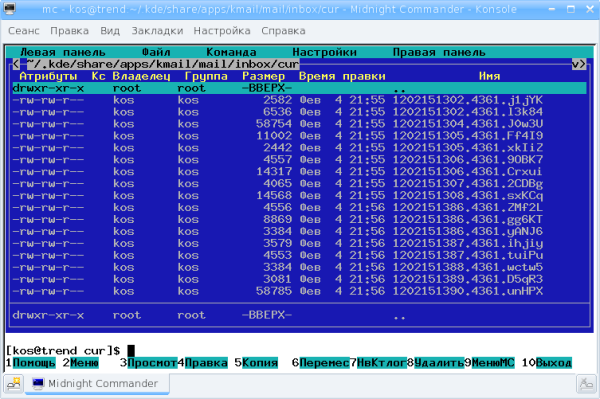Close the Konsole window
The image size is (600, 399).
pos(590,9)
